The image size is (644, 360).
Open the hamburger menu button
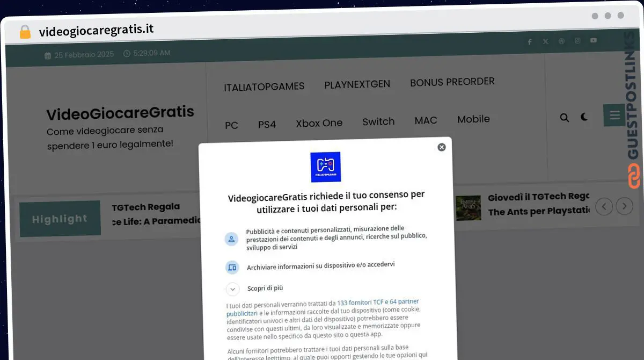pyautogui.click(x=614, y=115)
